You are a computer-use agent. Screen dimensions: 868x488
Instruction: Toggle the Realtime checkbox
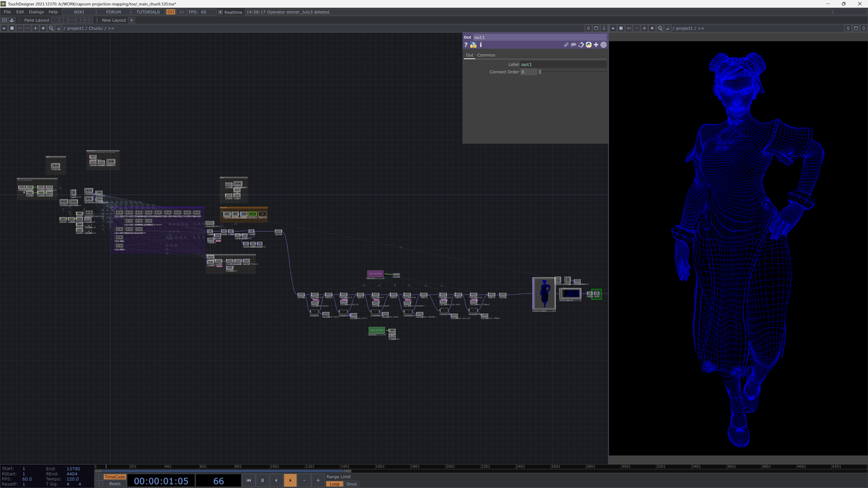coord(220,12)
